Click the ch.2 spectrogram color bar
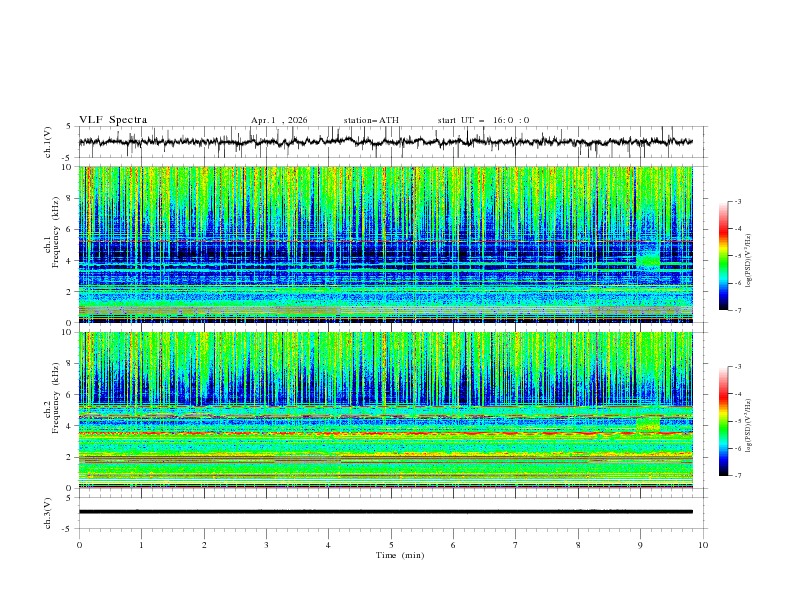The height and width of the screenshot is (612, 792). click(x=724, y=421)
